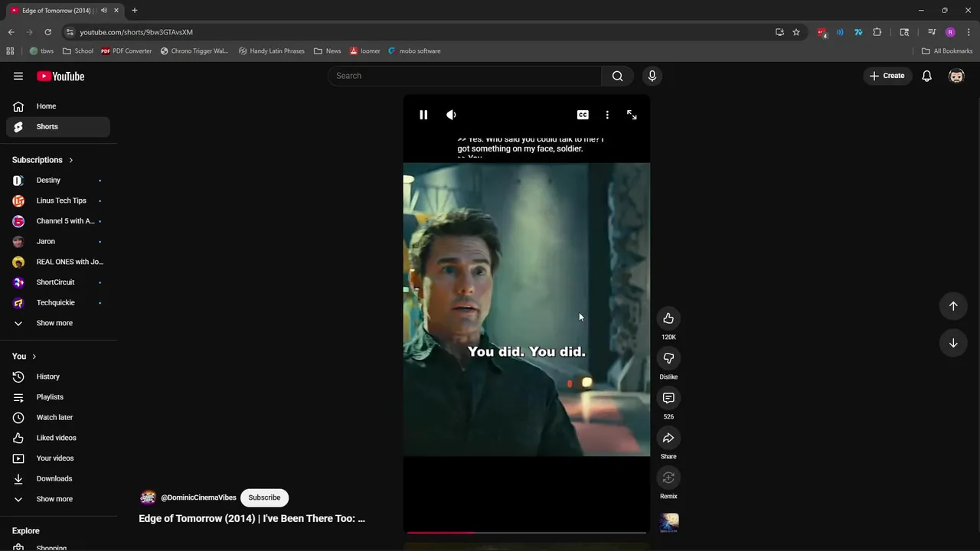Image resolution: width=980 pixels, height=551 pixels.
Task: Open Playlists in the sidebar
Action: pyautogui.click(x=58, y=397)
